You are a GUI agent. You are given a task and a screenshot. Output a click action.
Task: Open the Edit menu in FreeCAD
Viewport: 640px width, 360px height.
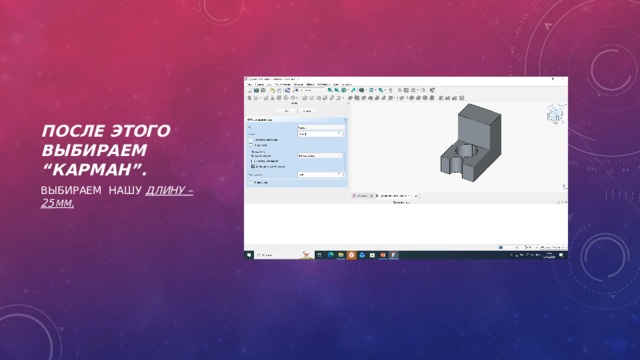coord(259,84)
